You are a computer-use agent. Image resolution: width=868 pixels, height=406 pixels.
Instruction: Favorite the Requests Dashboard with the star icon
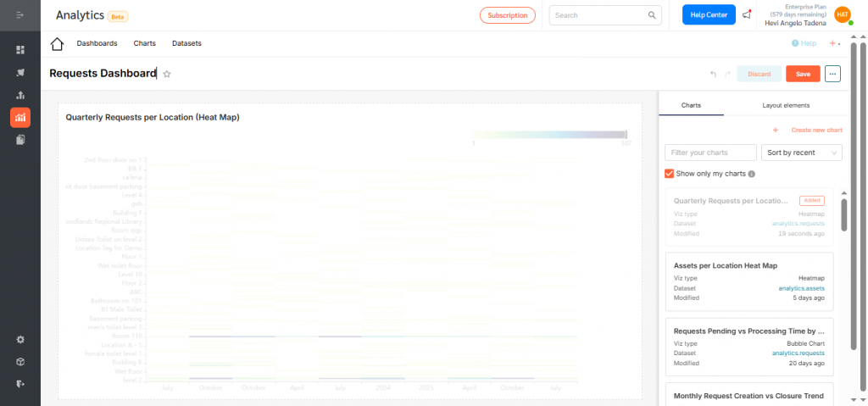pyautogui.click(x=167, y=75)
